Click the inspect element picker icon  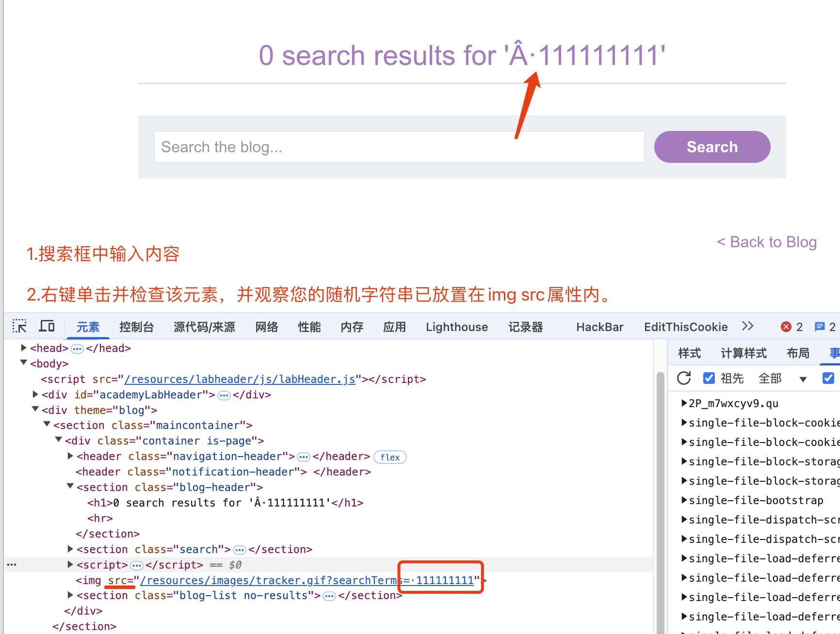tap(19, 326)
